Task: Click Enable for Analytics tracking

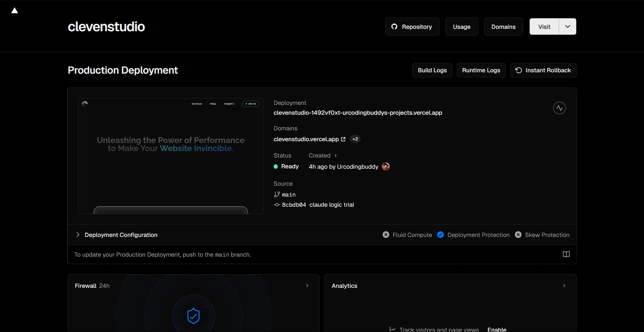Action: [497, 329]
